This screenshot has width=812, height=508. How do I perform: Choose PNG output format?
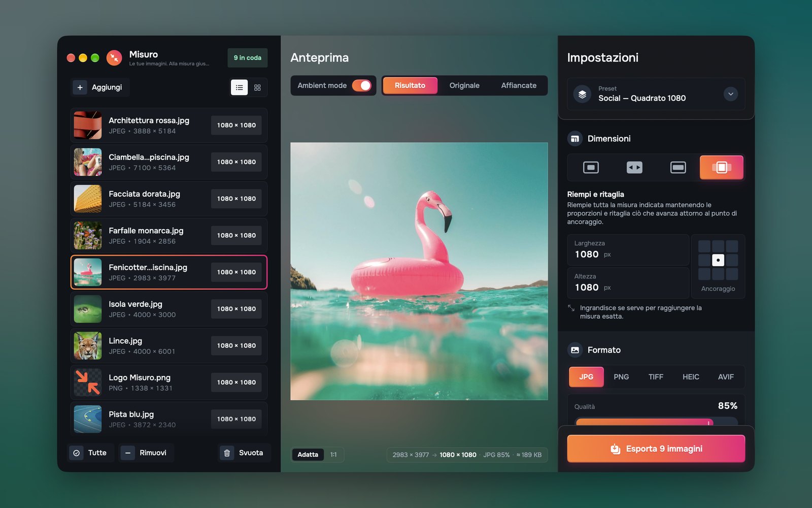click(x=621, y=377)
